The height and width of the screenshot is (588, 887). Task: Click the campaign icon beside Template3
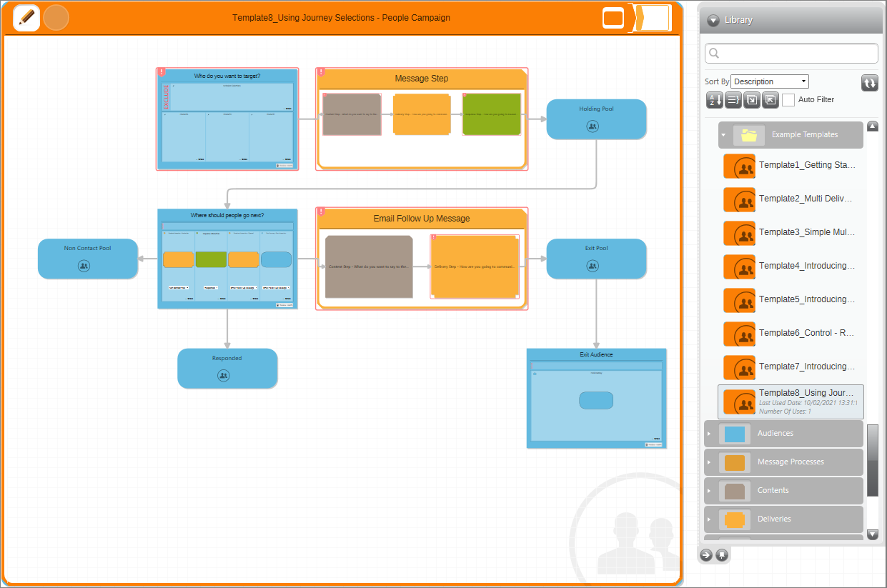coord(739,233)
